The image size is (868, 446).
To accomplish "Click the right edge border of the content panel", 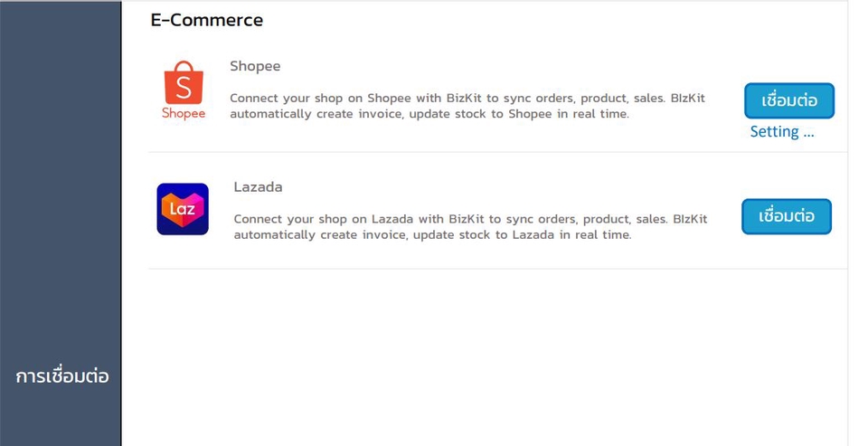I will tap(847, 222).
